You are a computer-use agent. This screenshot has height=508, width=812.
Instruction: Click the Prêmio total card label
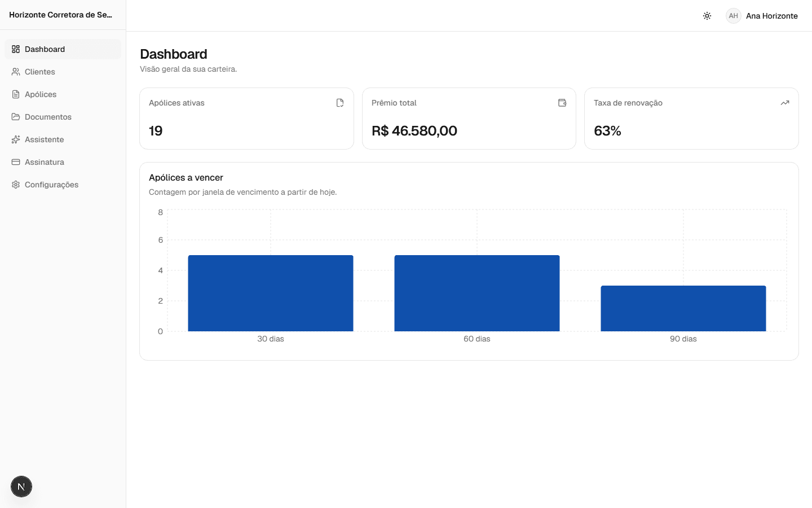coord(394,103)
